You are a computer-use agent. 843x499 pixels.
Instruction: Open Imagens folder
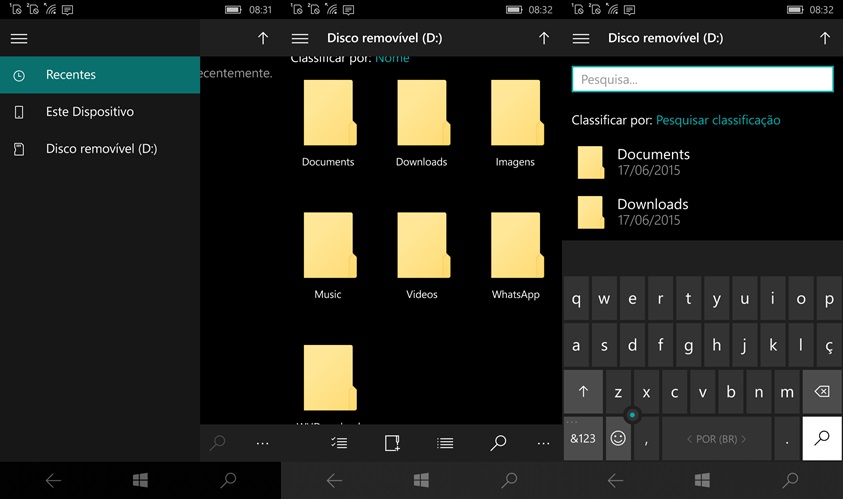coord(515,123)
